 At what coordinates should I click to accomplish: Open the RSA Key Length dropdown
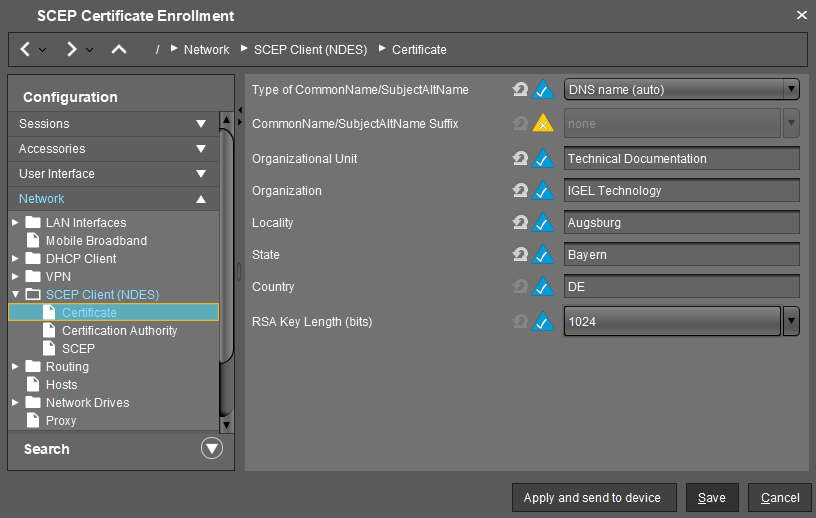tap(791, 322)
